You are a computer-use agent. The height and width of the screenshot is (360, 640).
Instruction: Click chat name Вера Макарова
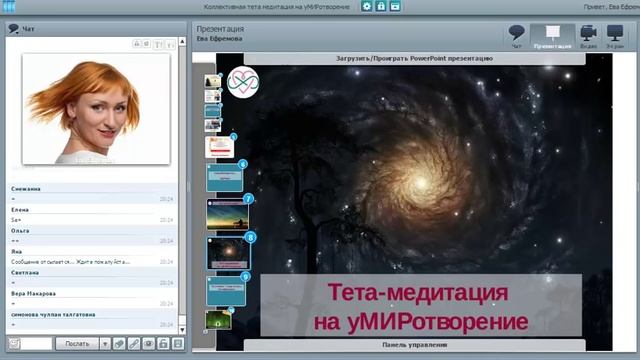tap(33, 293)
